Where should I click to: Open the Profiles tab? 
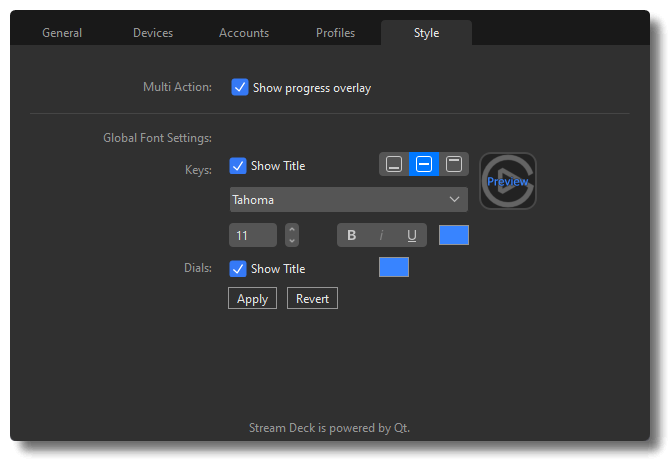pyautogui.click(x=335, y=33)
